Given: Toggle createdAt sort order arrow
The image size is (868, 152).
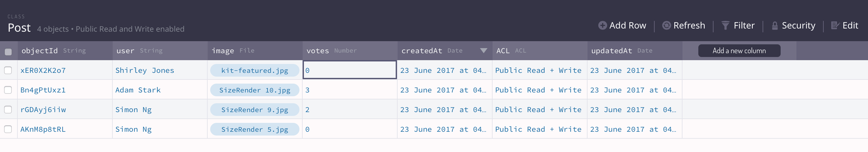Looking at the screenshot, I should click(483, 51).
